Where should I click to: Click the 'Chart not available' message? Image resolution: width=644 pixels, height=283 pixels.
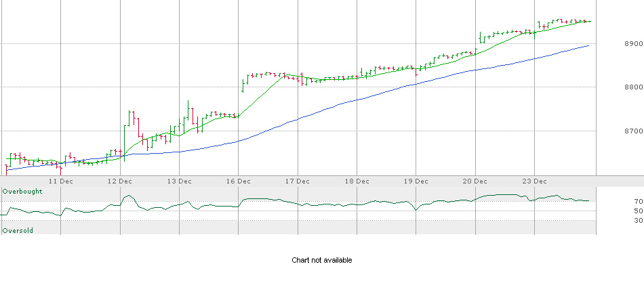(x=321, y=261)
